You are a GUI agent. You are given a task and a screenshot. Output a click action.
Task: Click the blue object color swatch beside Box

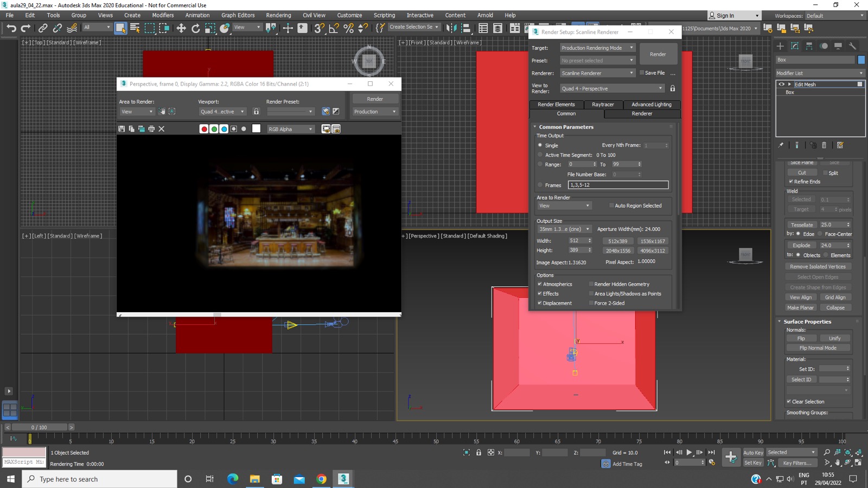click(x=861, y=60)
